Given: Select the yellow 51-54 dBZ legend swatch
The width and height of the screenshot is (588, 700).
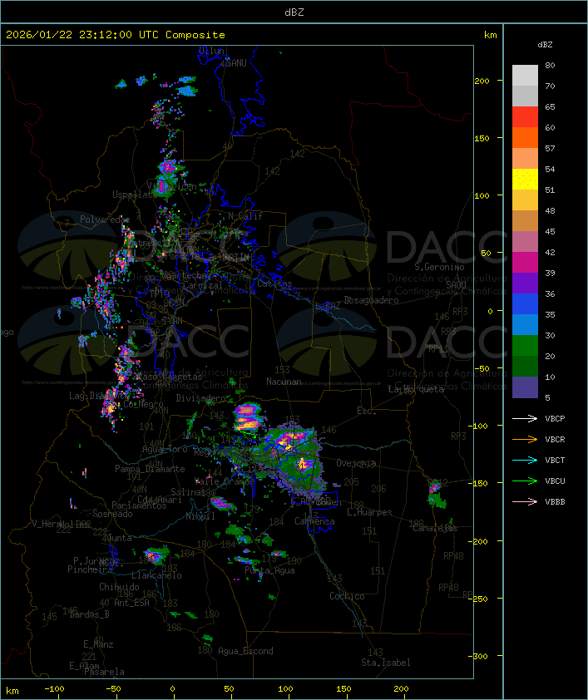Looking at the screenshot, I should coord(525,180).
